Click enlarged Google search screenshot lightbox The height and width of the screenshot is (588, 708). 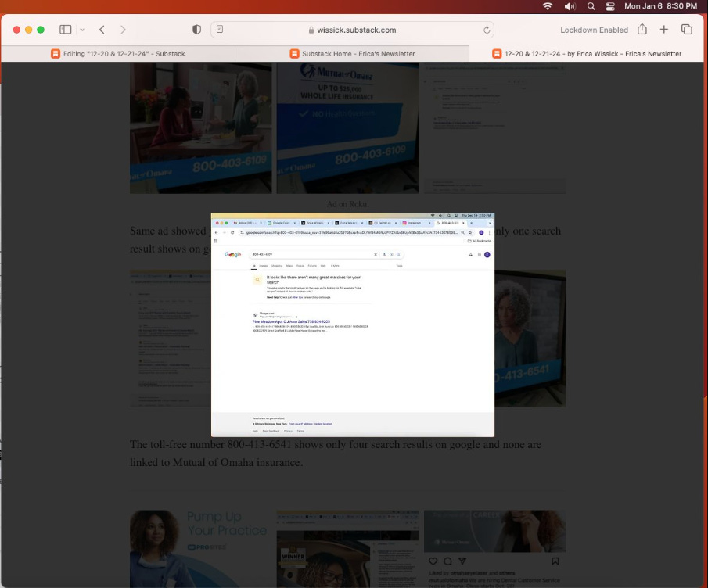point(353,324)
